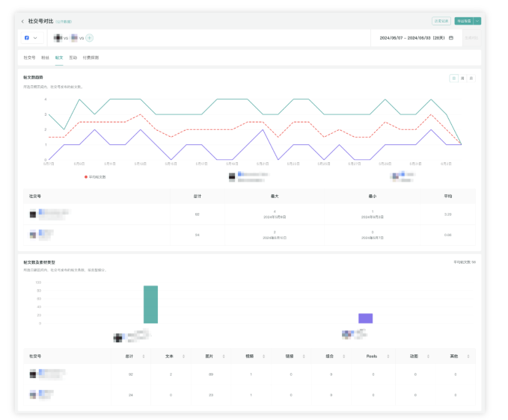The image size is (508, 420).
Task: Sort the table by the 视频 column arrows
Action: (x=263, y=356)
